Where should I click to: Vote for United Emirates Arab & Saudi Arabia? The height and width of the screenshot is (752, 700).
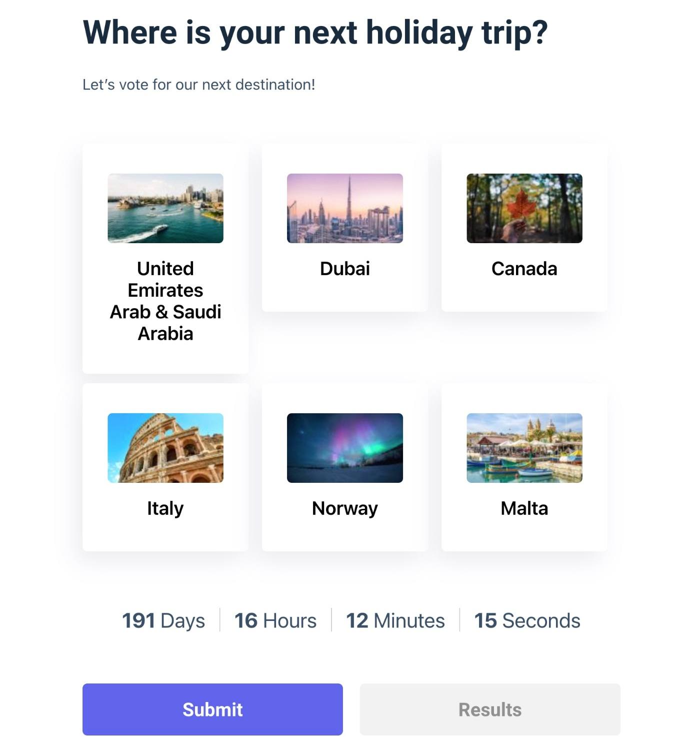(x=165, y=301)
